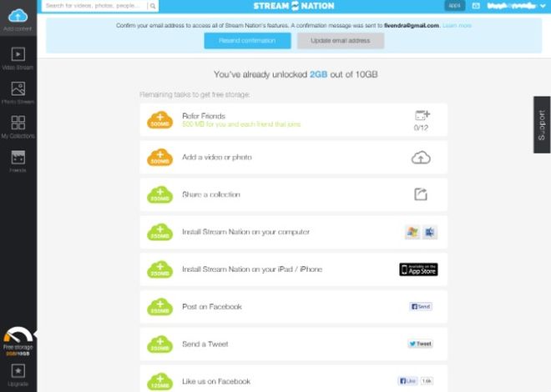Click the 500 MB for you and each friend subtitle
This screenshot has width=551, height=392.
pyautogui.click(x=241, y=124)
